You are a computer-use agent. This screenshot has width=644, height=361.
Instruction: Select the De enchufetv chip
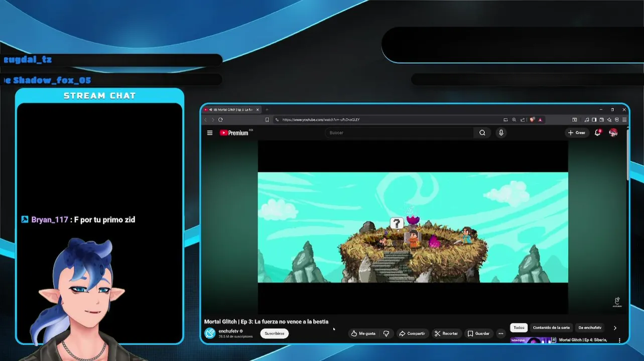click(x=590, y=327)
